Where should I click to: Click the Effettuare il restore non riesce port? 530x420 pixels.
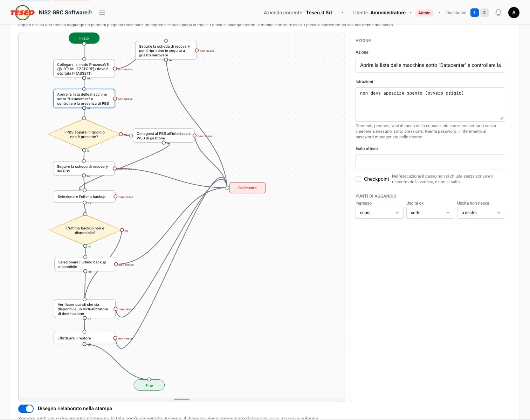(x=115, y=338)
